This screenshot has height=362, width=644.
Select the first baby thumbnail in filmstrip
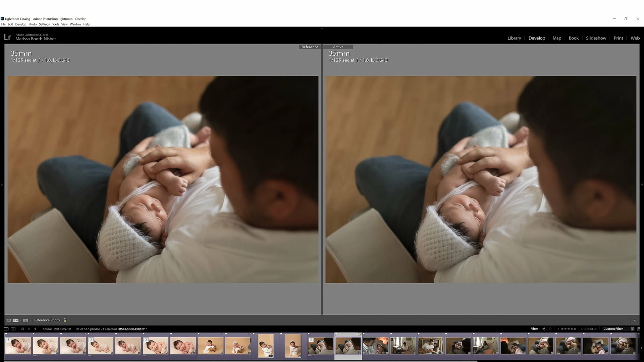pos(18,346)
